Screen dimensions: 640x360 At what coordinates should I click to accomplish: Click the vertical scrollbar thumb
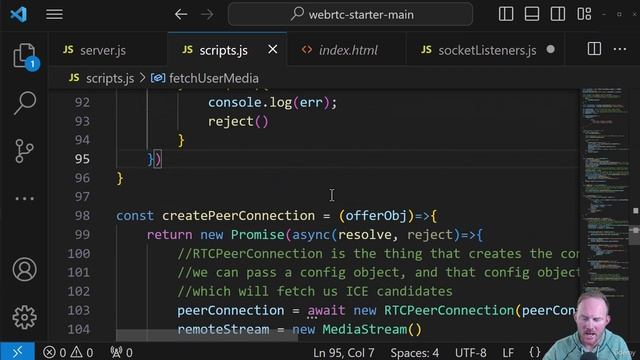point(634,234)
